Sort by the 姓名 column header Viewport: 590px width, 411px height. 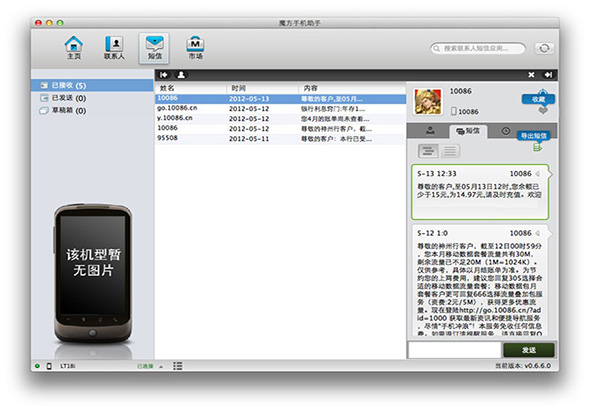tap(190, 88)
